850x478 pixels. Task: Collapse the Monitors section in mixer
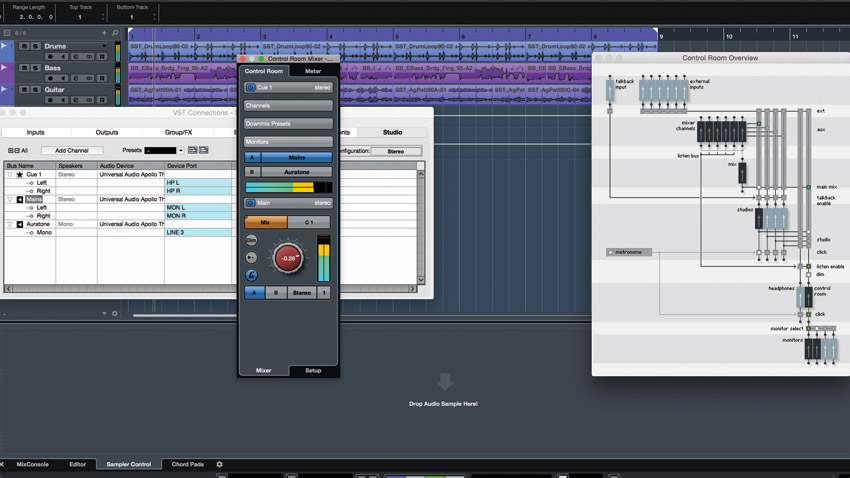288,142
